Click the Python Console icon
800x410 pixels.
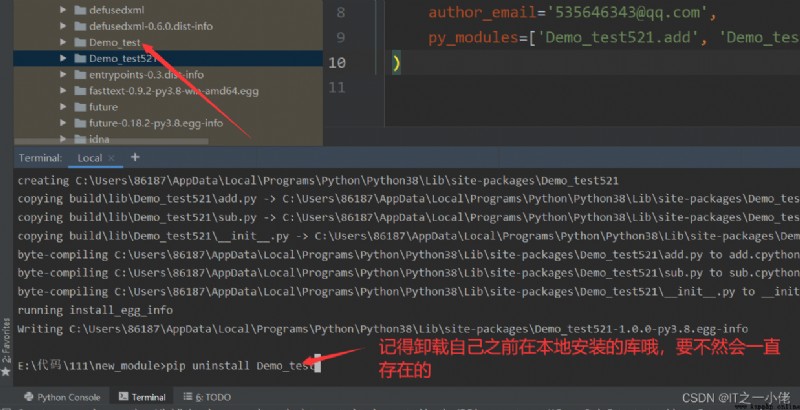[x=29, y=397]
